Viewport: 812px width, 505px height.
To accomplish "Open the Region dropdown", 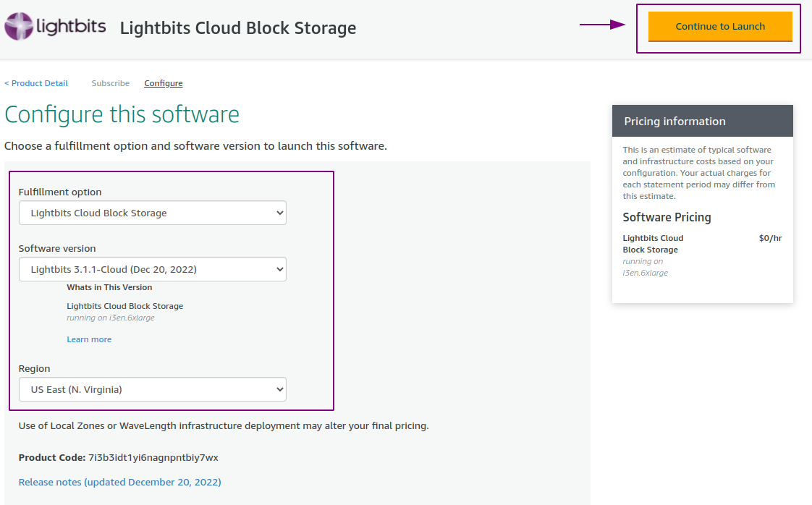I will coord(152,389).
